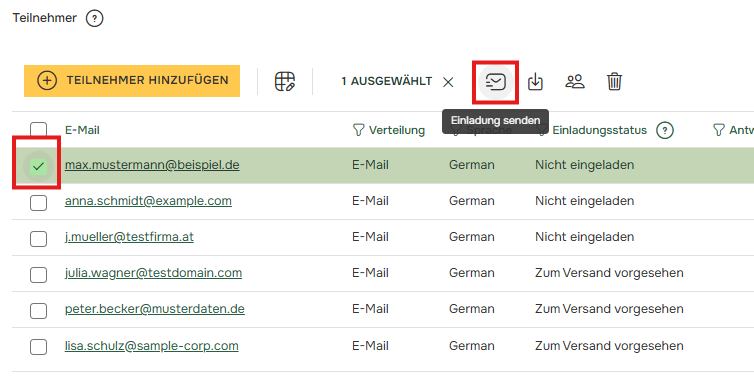
Task: Click the Teilnehmer help question mark icon
Action: [x=94, y=18]
